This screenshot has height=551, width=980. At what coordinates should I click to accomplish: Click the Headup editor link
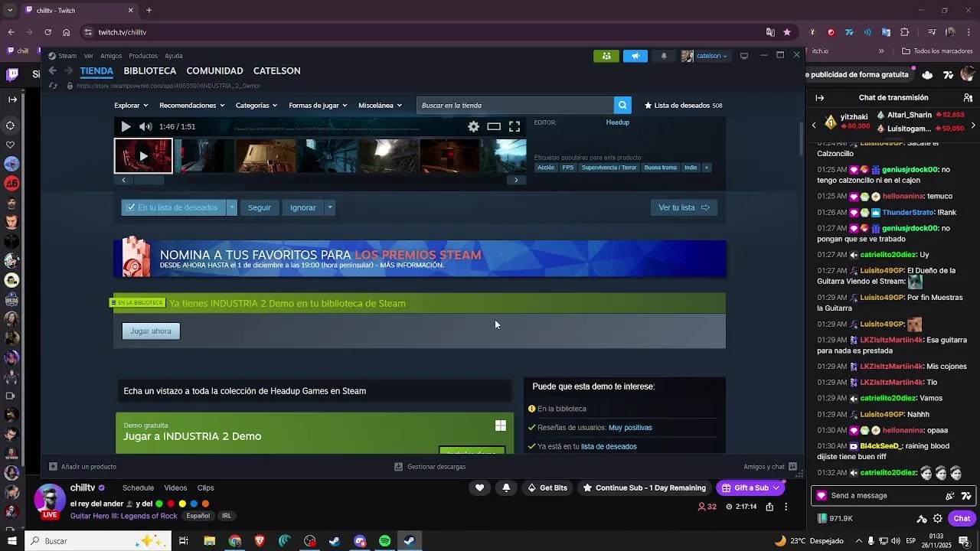tap(618, 122)
